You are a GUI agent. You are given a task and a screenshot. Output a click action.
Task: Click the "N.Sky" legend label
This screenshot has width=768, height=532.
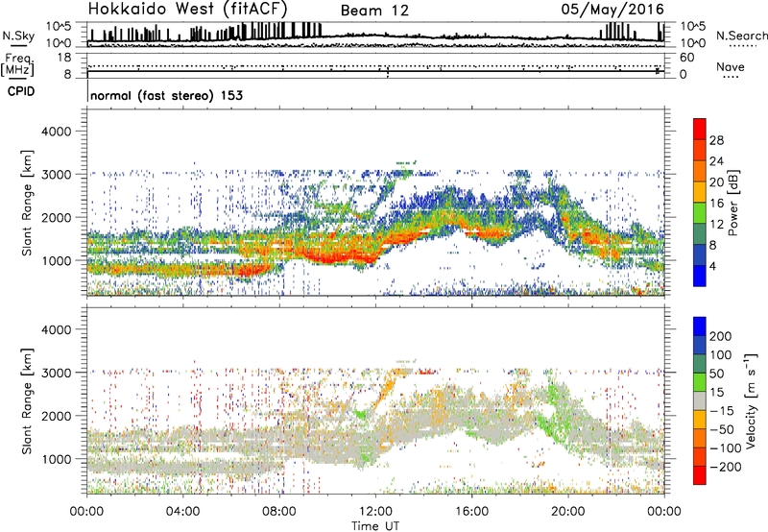18,36
